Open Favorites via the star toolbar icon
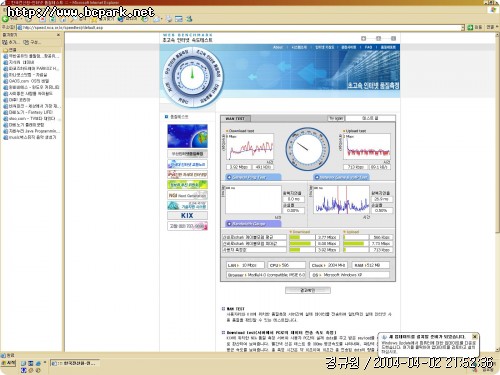 pyautogui.click(x=94, y=19)
